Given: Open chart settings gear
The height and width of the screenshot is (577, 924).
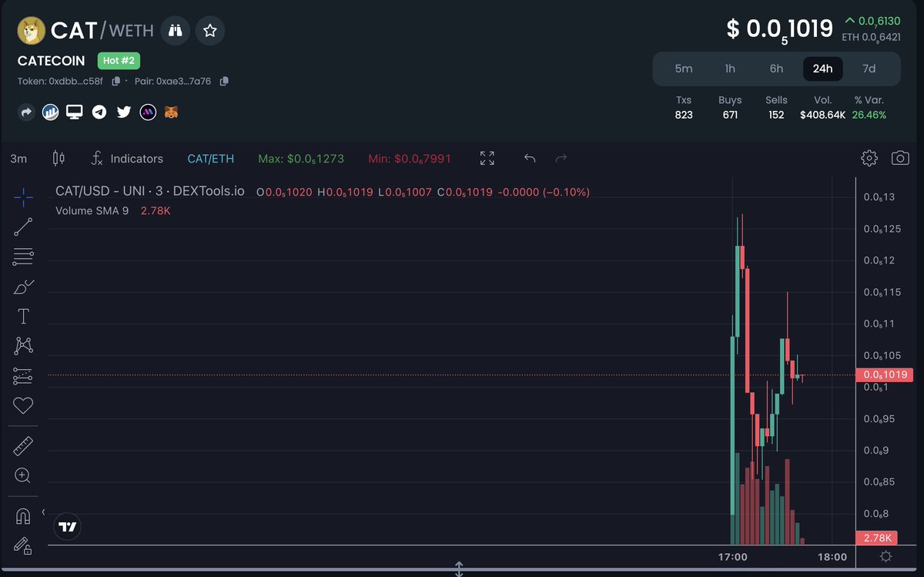Looking at the screenshot, I should [x=869, y=159].
